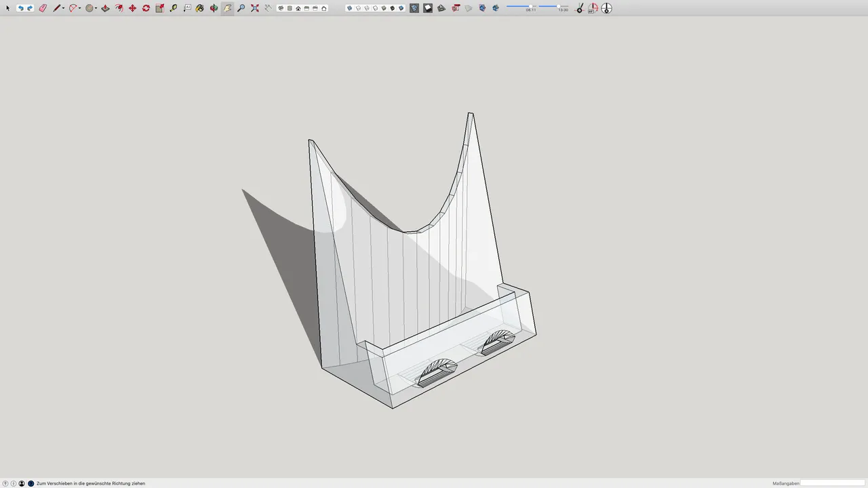Click the circular compass north icon

coord(607,8)
